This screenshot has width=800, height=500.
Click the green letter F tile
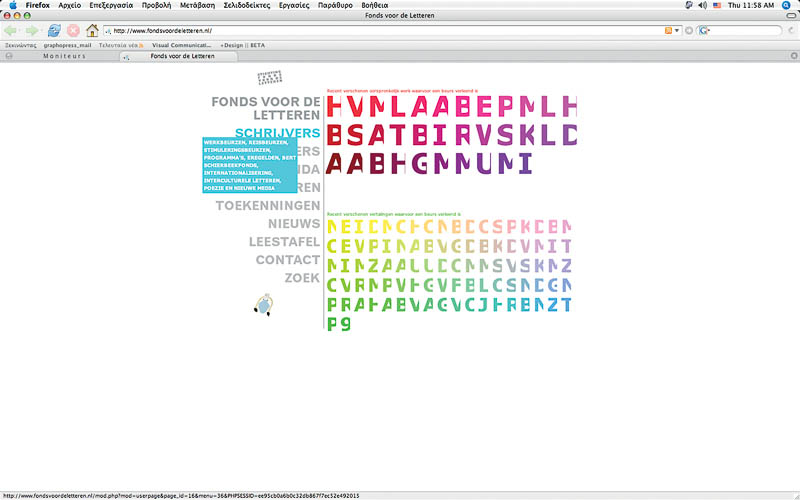click(x=456, y=285)
